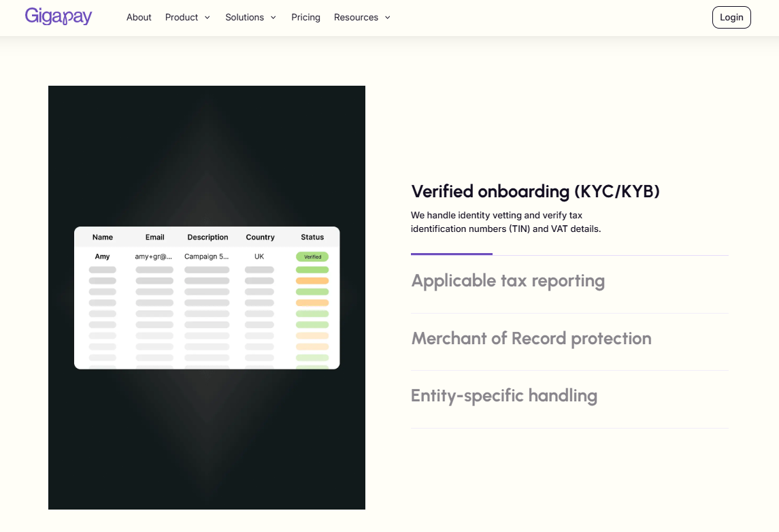The image size is (779, 532).
Task: Expand the Solutions dropdown chevron
Action: point(274,18)
